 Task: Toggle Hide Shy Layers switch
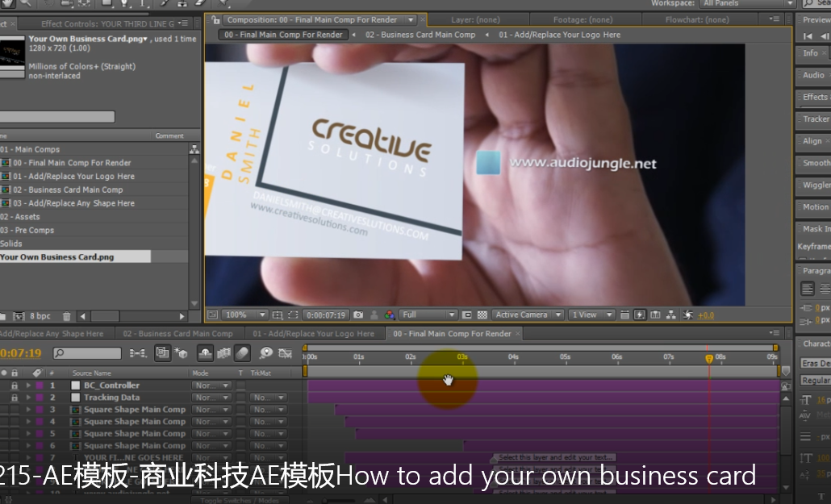pyautogui.click(x=205, y=353)
